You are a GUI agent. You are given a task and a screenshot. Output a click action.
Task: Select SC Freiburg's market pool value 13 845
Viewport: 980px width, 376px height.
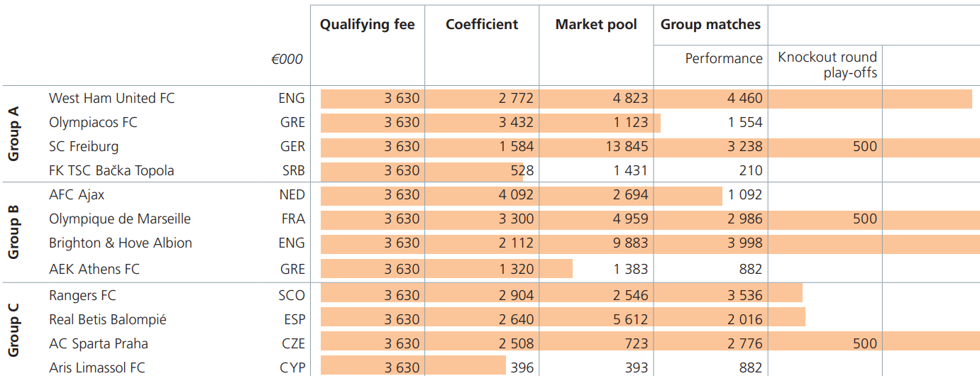621,147
